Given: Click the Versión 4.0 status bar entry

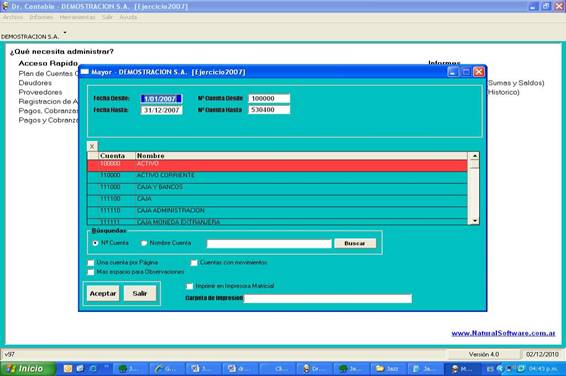Looking at the screenshot, I should click(x=484, y=354).
